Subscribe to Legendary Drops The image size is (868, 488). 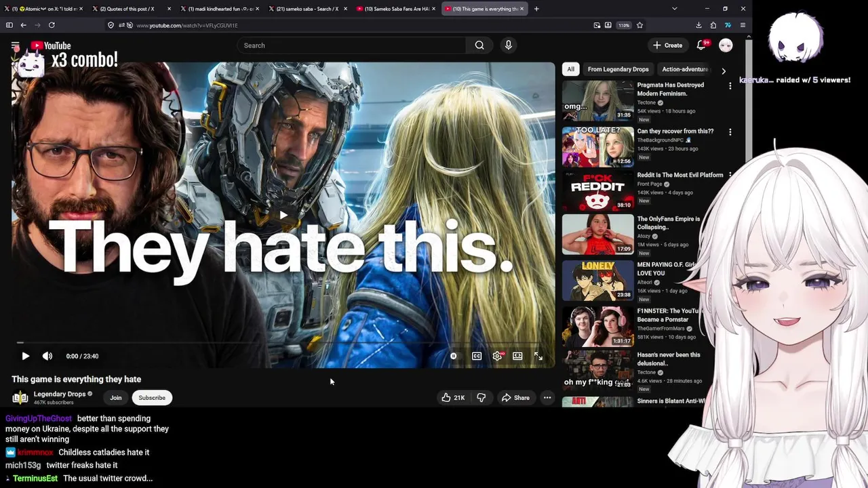[x=152, y=398]
